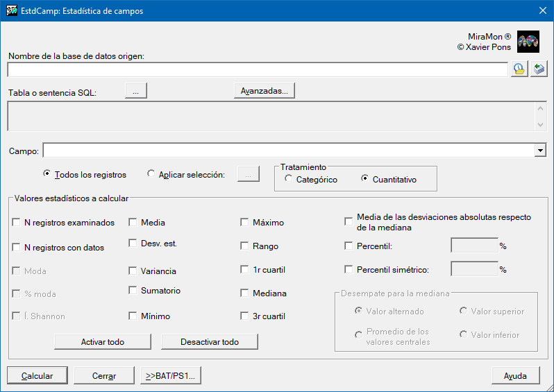Click the Avanzadas button
The width and height of the screenshot is (554, 392).
click(x=264, y=91)
